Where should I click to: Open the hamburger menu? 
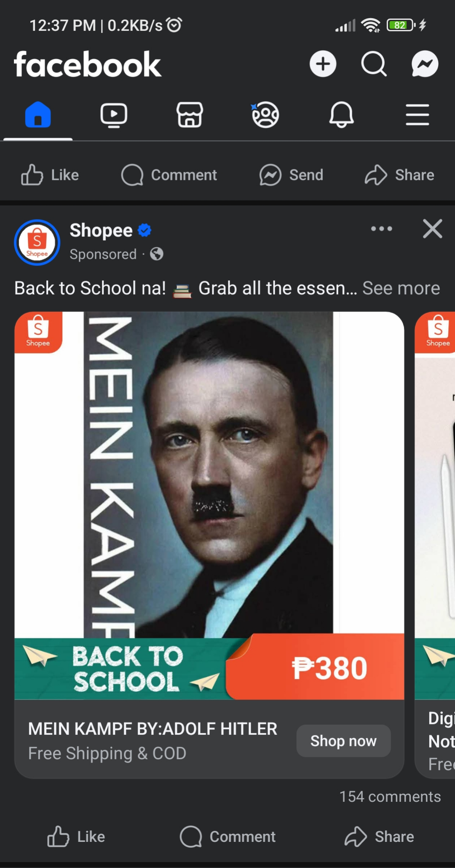pyautogui.click(x=417, y=115)
